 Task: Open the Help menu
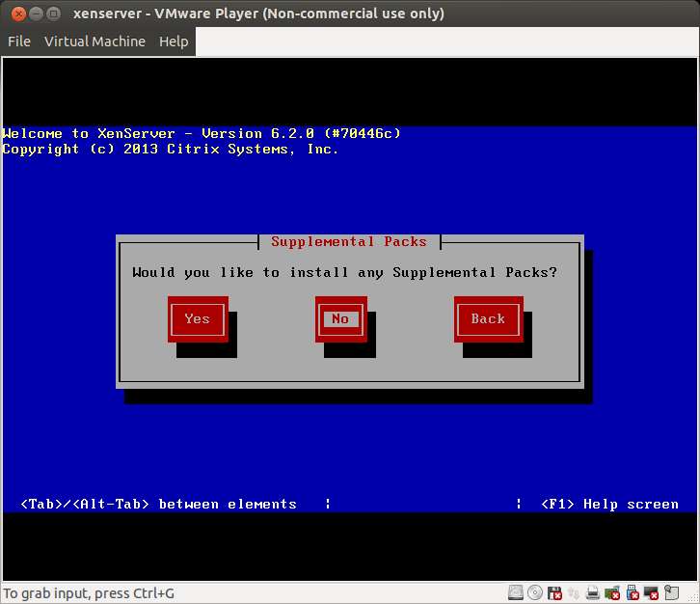coord(174,41)
